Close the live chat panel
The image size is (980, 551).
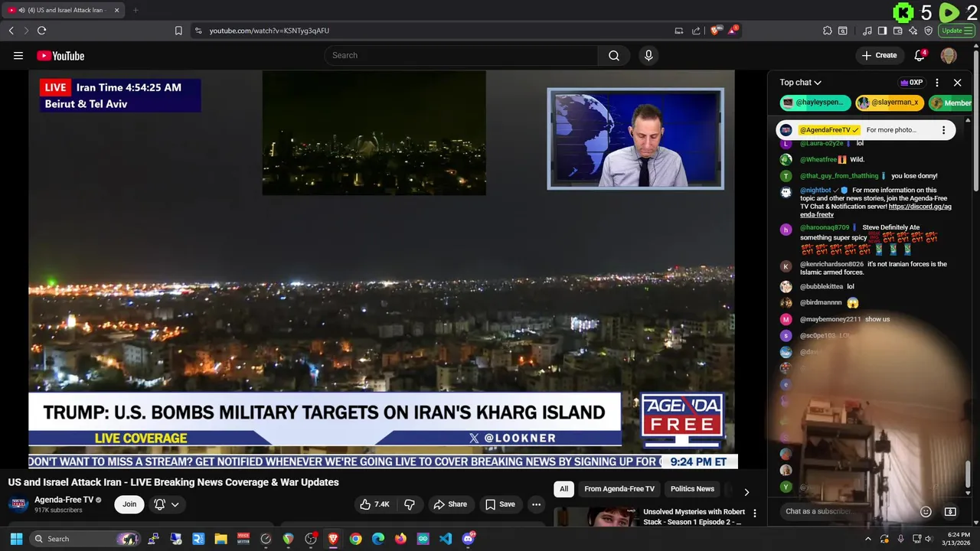coord(957,83)
